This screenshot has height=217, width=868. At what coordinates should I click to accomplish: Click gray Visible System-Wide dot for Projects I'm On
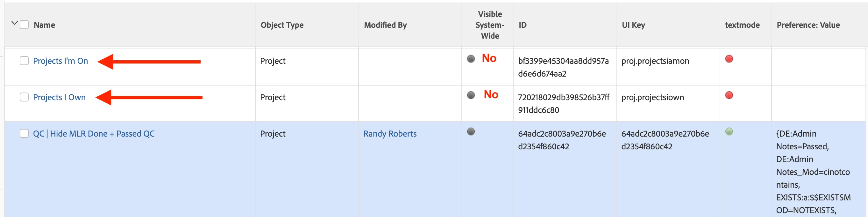[x=471, y=59]
